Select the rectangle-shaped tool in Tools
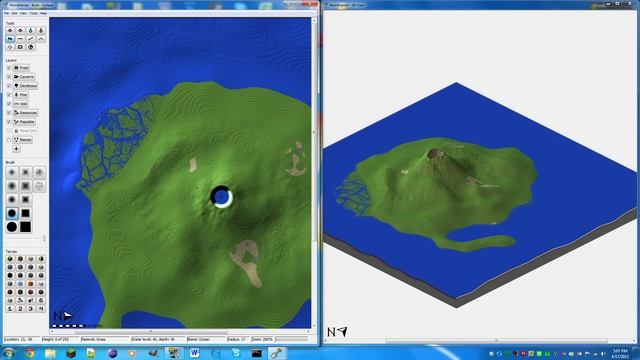640x360 pixels. pos(20,47)
